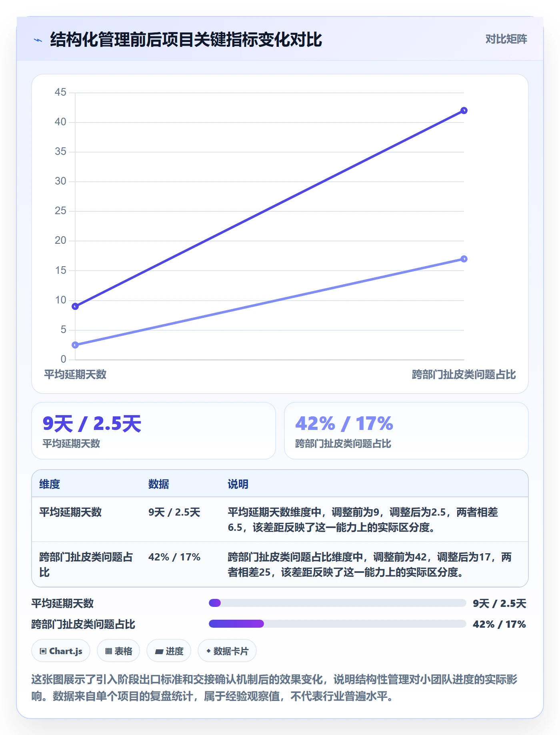This screenshot has width=560, height=735.
Task: Open the 42% / 17% data card
Action: 406,431
